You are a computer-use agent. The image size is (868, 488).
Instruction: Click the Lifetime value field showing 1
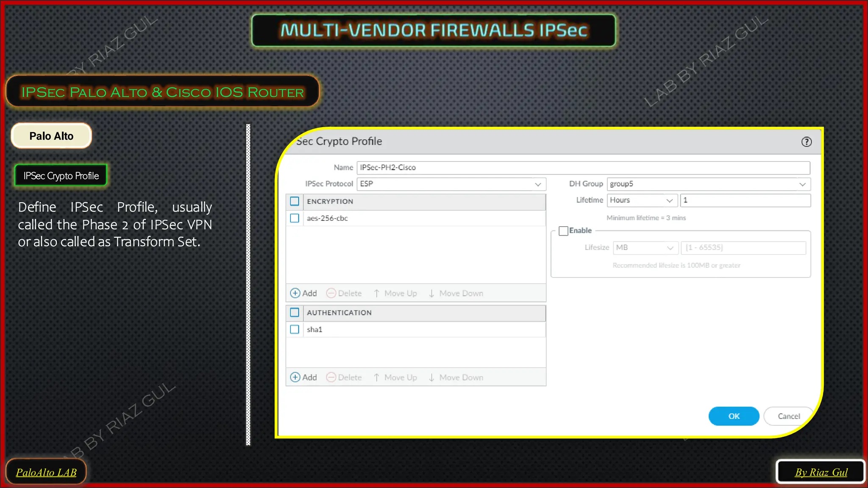[746, 200]
